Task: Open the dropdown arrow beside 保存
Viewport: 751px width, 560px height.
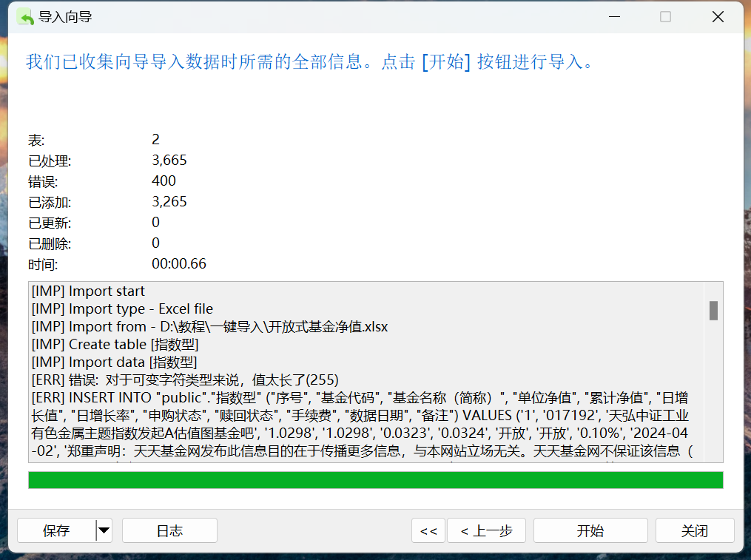Action: 104,530
